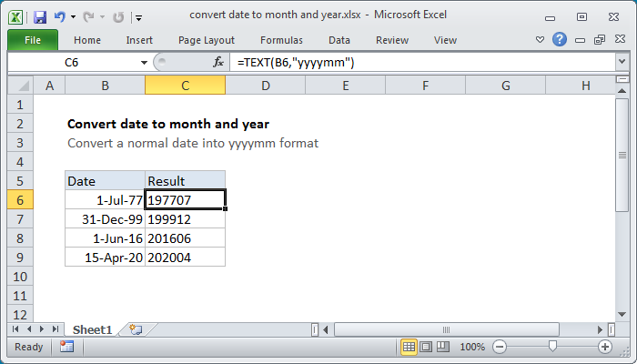Undo the last action

point(60,17)
